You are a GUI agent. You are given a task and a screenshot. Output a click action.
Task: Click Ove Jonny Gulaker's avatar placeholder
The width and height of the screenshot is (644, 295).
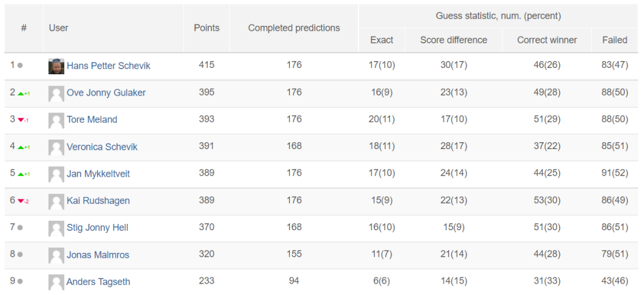pos(56,93)
